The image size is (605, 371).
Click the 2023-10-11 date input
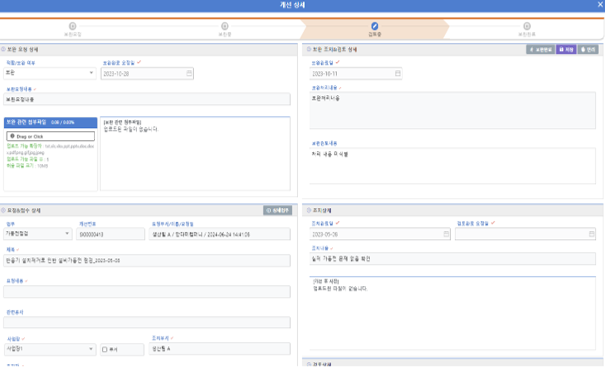point(356,73)
